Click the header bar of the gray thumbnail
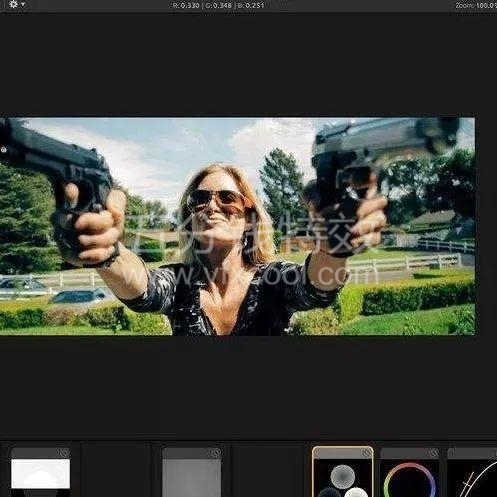Viewport: 497px width, 497px height. tap(192, 453)
